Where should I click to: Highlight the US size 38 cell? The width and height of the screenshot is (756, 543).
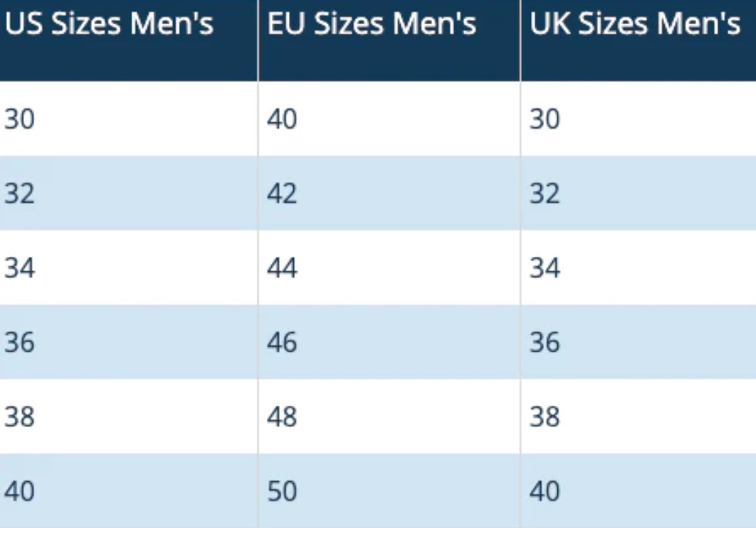click(x=19, y=417)
